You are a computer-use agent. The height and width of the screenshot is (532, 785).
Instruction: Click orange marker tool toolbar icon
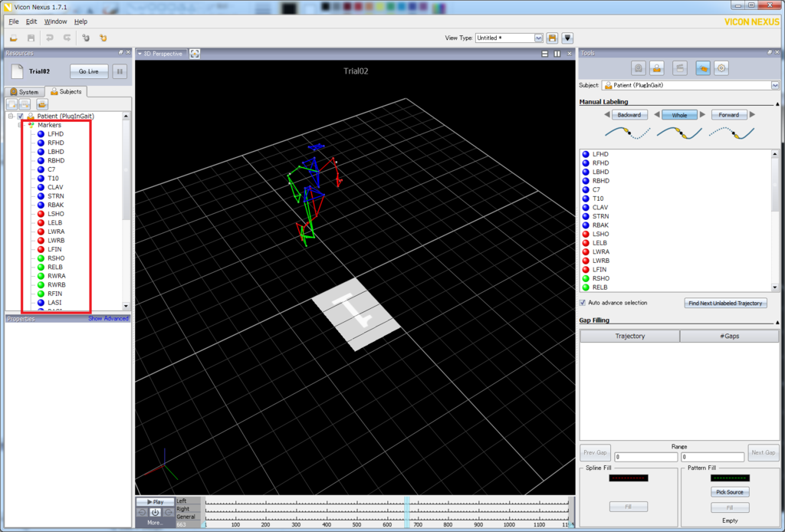(103, 38)
